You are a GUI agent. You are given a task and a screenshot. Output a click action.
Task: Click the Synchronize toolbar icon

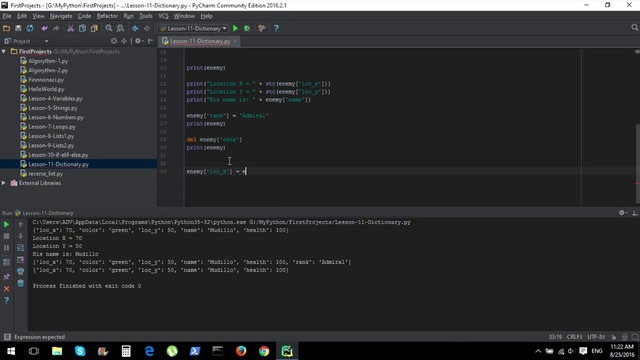pyautogui.click(x=30, y=28)
